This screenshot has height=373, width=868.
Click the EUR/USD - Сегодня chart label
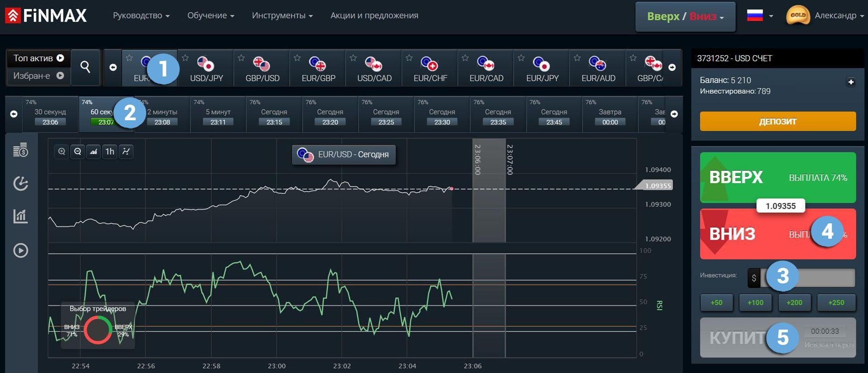pos(344,155)
